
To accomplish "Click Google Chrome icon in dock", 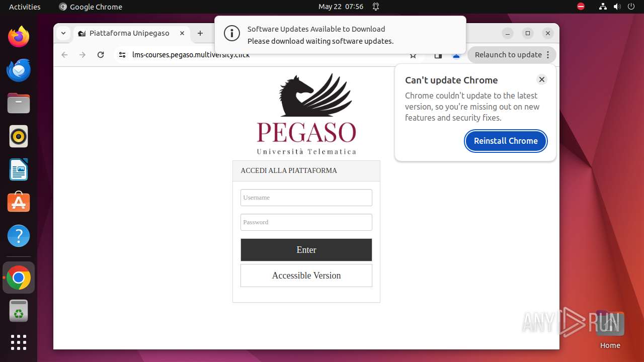I will [x=19, y=278].
